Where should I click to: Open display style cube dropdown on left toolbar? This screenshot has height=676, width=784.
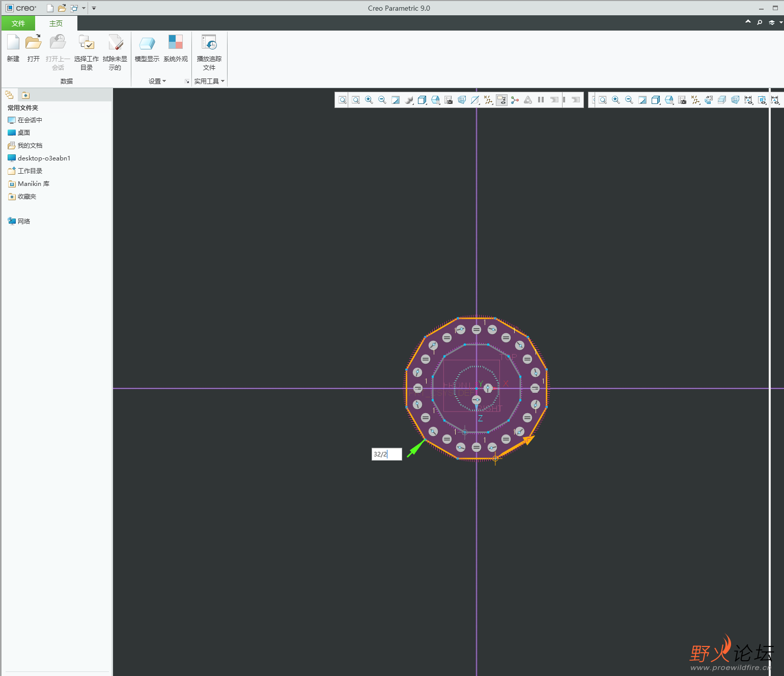422,100
